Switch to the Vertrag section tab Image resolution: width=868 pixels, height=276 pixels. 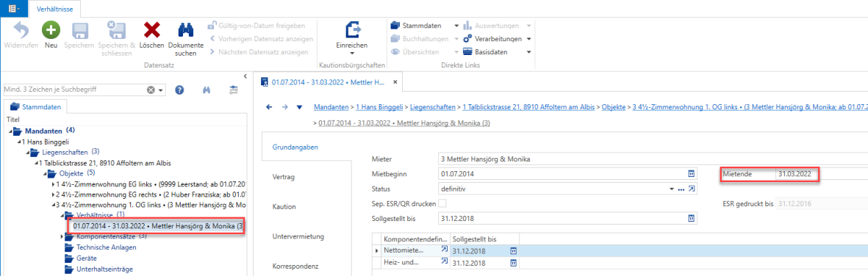(284, 177)
